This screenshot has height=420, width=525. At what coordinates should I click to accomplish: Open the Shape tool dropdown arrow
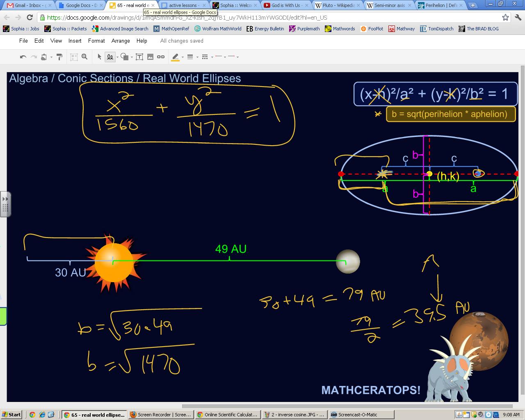(132, 57)
